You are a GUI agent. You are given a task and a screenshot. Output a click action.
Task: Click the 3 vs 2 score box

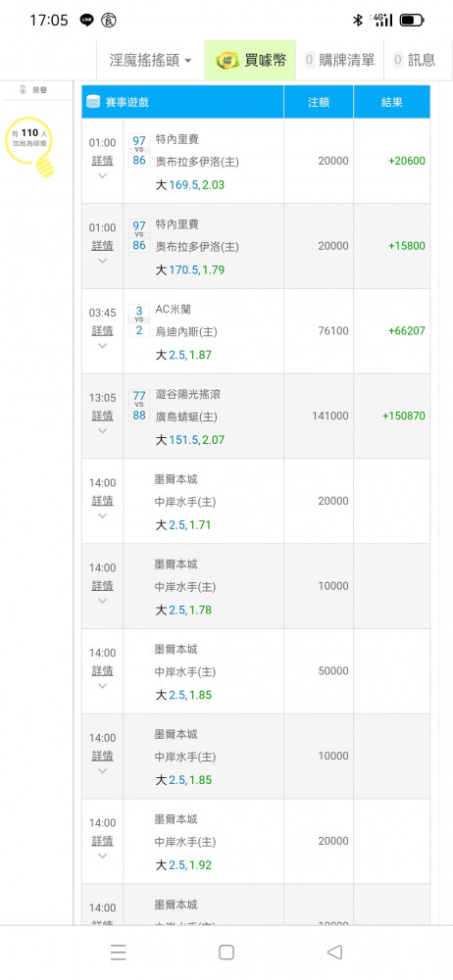click(139, 320)
